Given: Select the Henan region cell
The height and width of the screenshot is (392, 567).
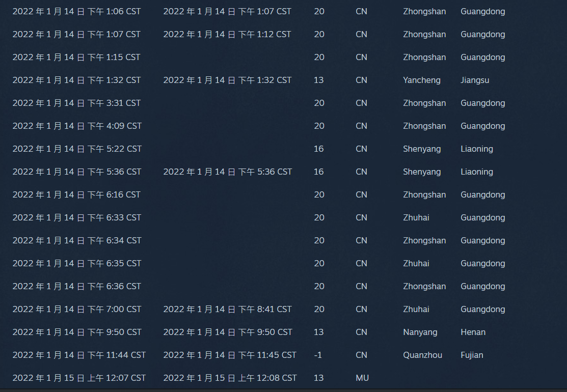Looking at the screenshot, I should (x=473, y=332).
